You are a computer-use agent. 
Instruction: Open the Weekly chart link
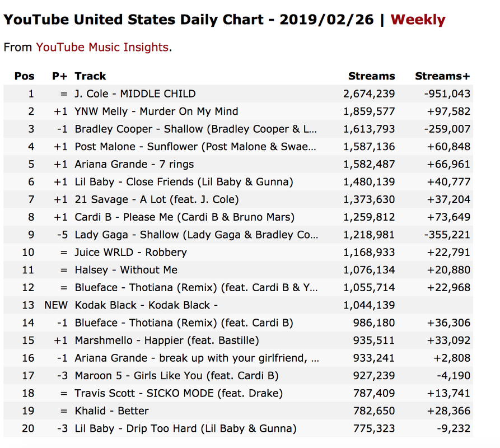(418, 20)
